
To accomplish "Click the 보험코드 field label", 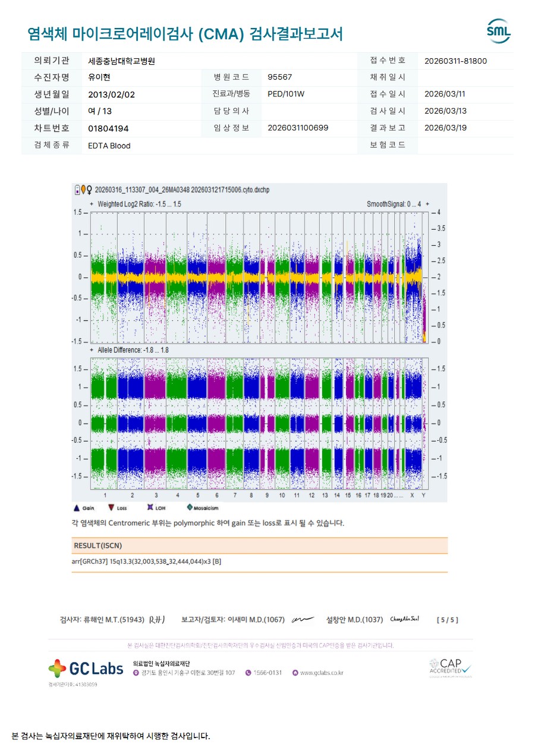I will click(x=388, y=145).
